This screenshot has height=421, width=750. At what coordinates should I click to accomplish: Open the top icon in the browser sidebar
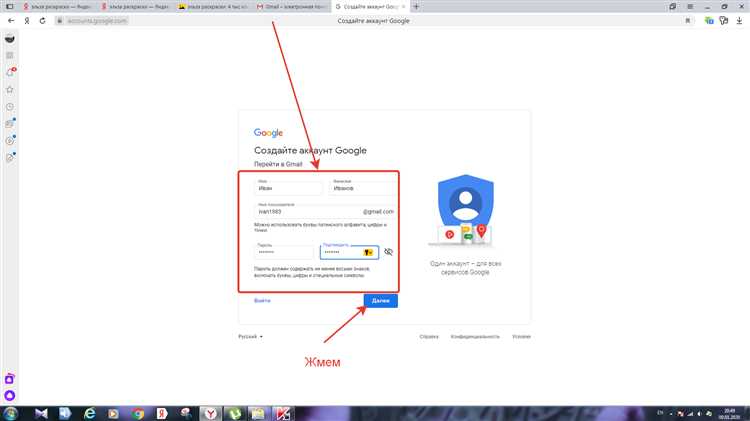[10, 39]
